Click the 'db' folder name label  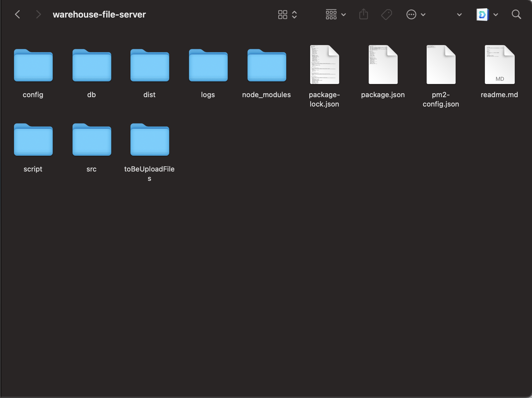[x=92, y=95]
